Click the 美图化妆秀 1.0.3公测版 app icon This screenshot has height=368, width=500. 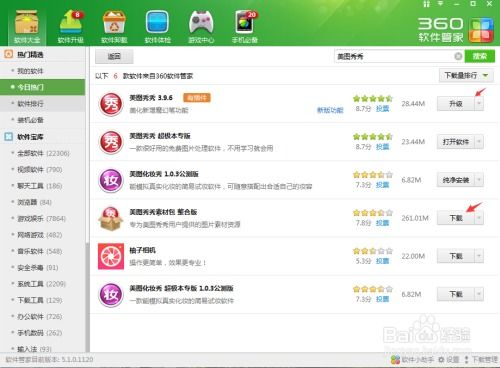click(111, 180)
